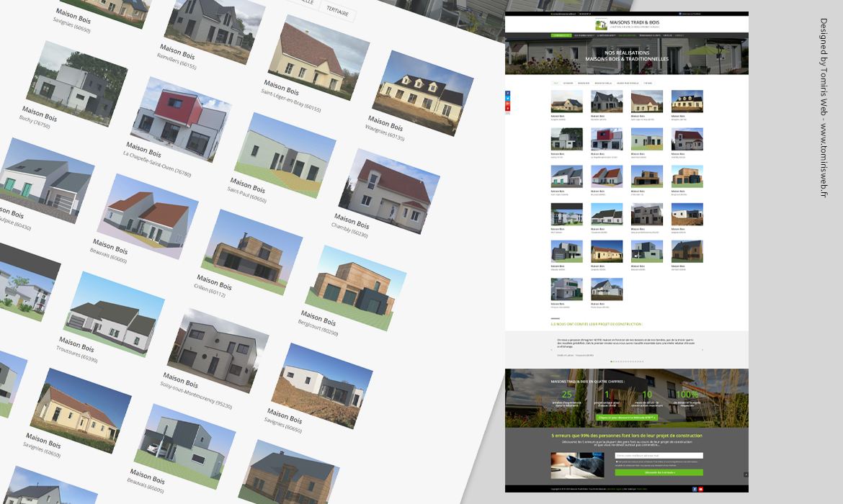Screen dimensions: 843x504
Task: Open the Tomiris Web link in the footer
Action: 642,489
